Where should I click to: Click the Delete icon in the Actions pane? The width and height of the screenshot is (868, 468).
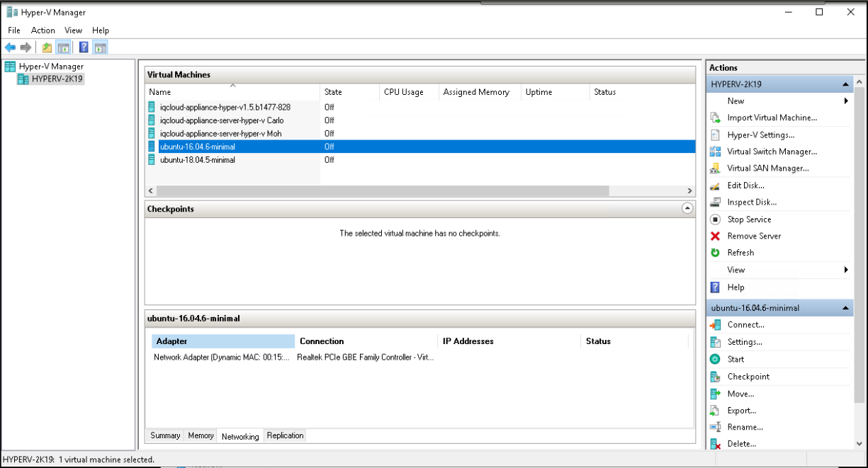point(715,444)
